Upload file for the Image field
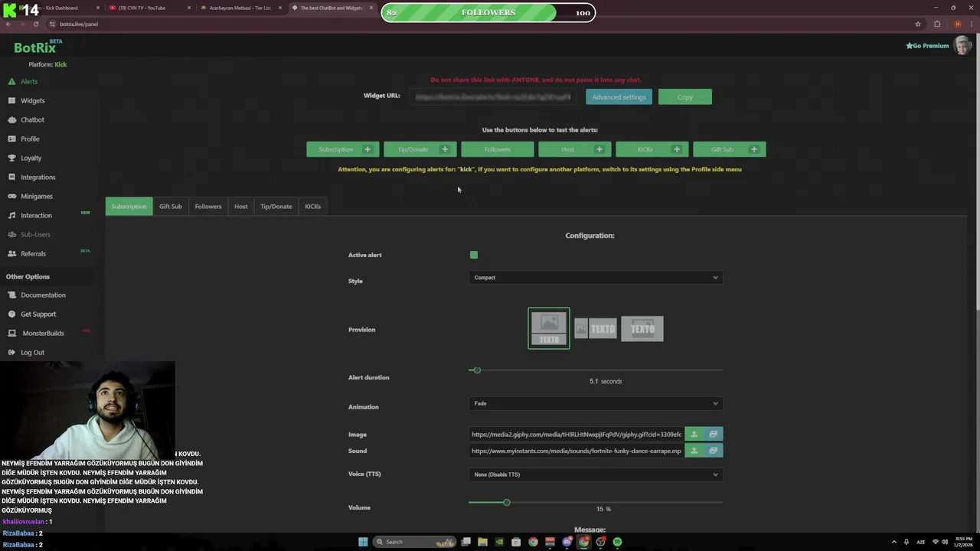The image size is (980, 551). (694, 434)
